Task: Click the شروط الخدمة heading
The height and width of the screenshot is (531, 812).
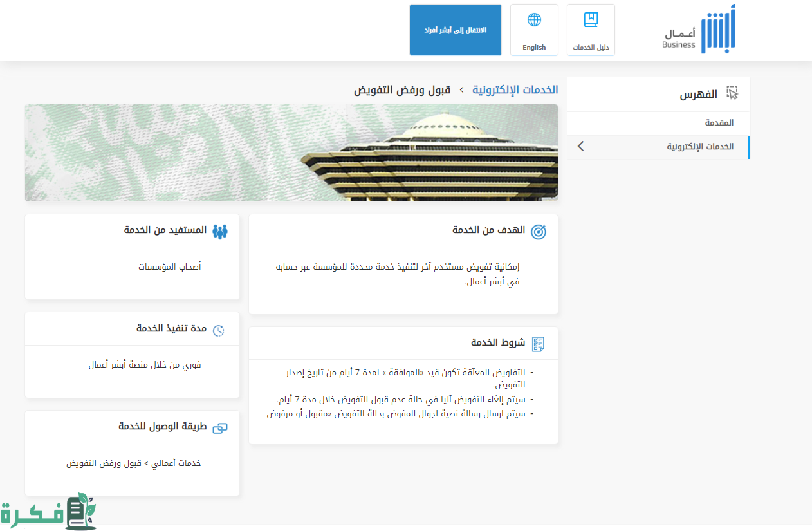Action: [x=498, y=342]
